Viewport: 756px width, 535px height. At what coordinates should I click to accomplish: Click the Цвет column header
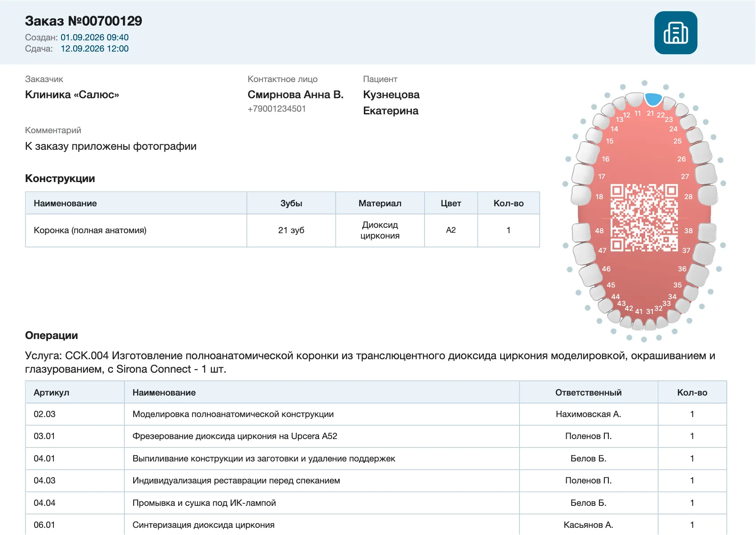(x=451, y=203)
